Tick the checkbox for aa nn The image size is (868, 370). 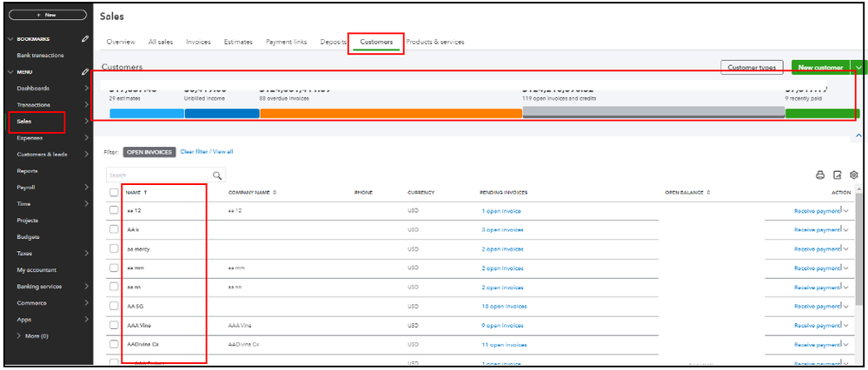(x=114, y=287)
